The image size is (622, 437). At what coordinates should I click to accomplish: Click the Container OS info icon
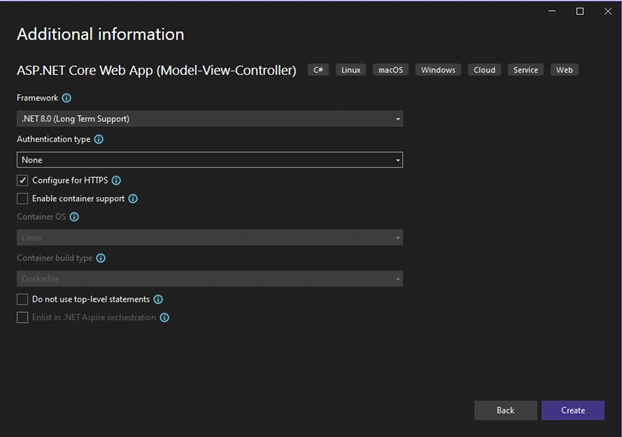click(x=74, y=217)
